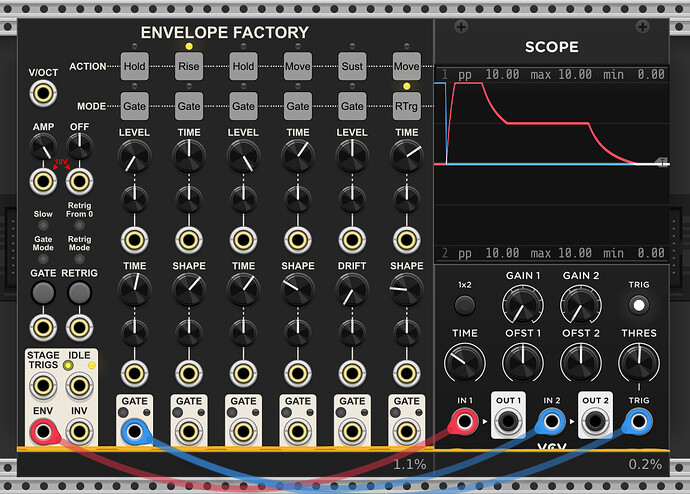Viewport: 690px width, 494px height.
Task: Click the ENVELOPE FACTORY module title
Action: pos(224,33)
